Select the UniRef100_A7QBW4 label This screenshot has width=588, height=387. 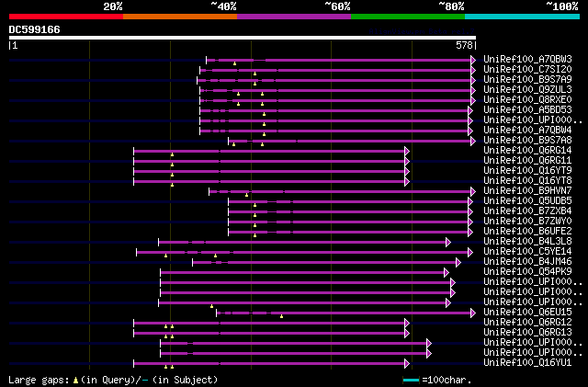pos(527,130)
